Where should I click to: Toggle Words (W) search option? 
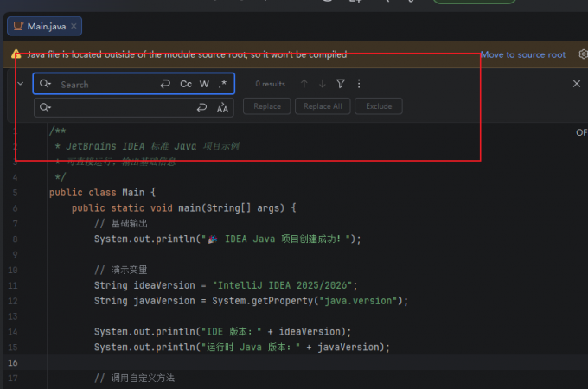pyautogui.click(x=204, y=84)
